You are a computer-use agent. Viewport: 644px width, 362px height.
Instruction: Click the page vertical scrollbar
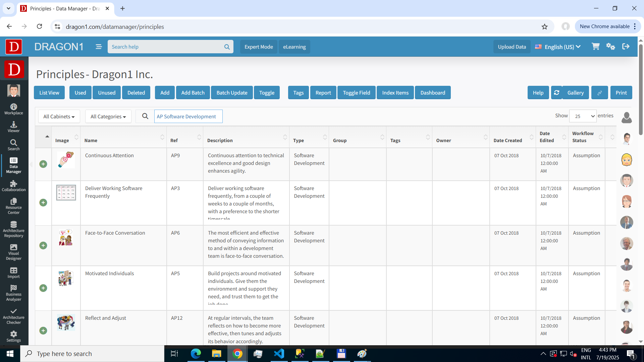pos(641,89)
